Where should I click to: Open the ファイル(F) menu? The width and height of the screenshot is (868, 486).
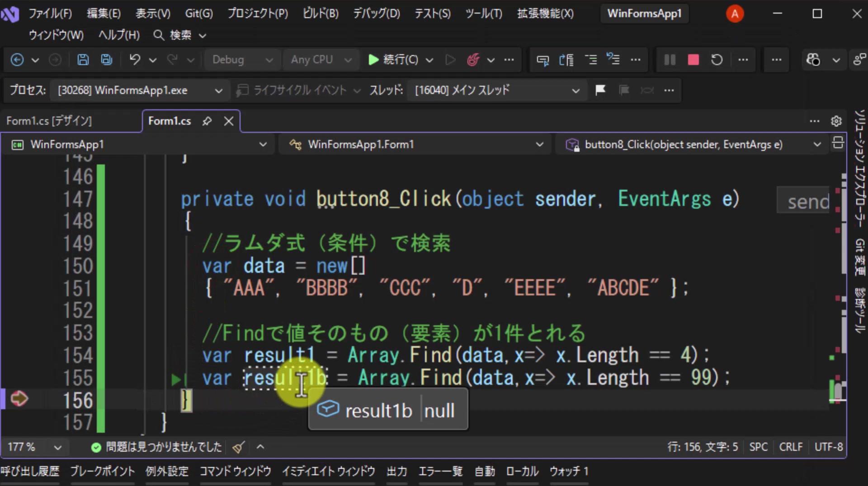pyautogui.click(x=50, y=14)
